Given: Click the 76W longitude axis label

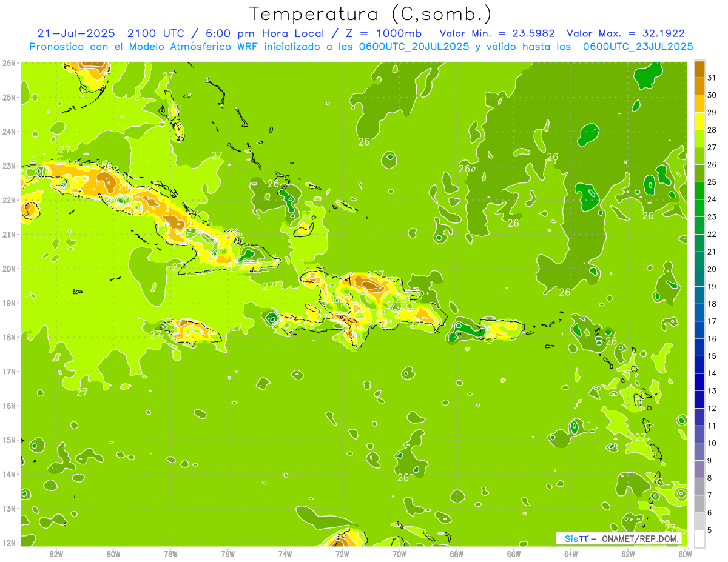Looking at the screenshot, I should [227, 554].
